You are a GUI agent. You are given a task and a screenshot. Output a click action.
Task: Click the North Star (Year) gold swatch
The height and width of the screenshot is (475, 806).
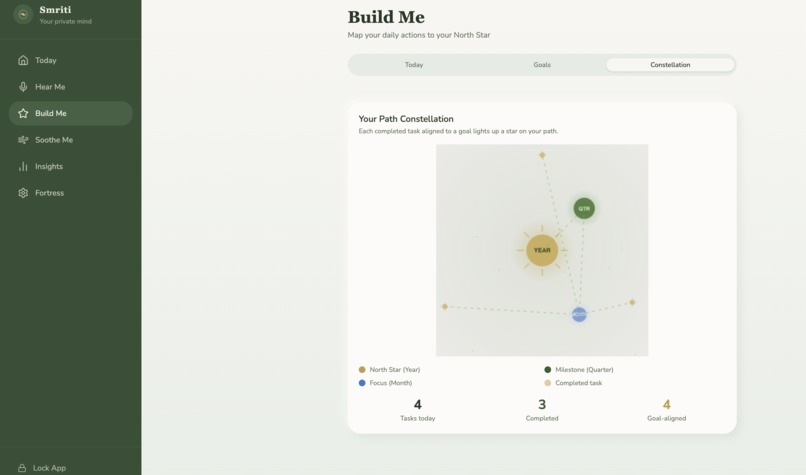click(x=362, y=370)
